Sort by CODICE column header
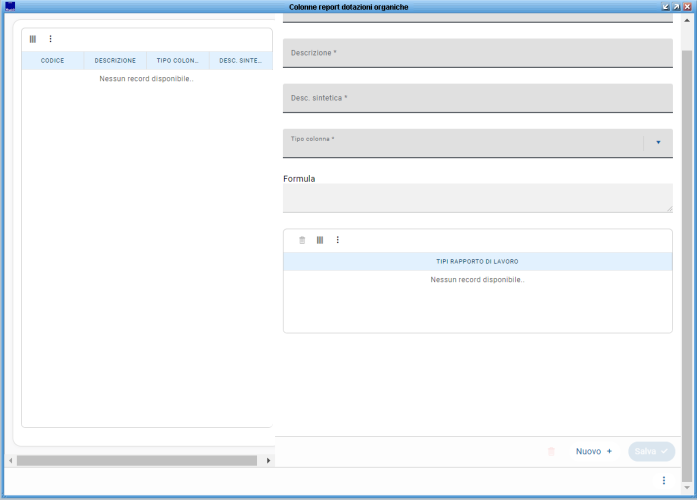Screen dimensions: 697x500 click(52, 60)
